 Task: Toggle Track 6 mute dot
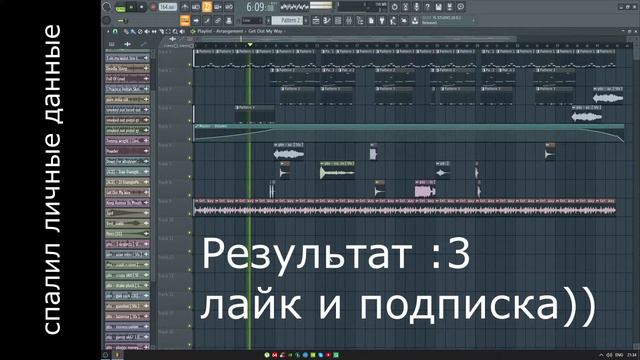189,158
